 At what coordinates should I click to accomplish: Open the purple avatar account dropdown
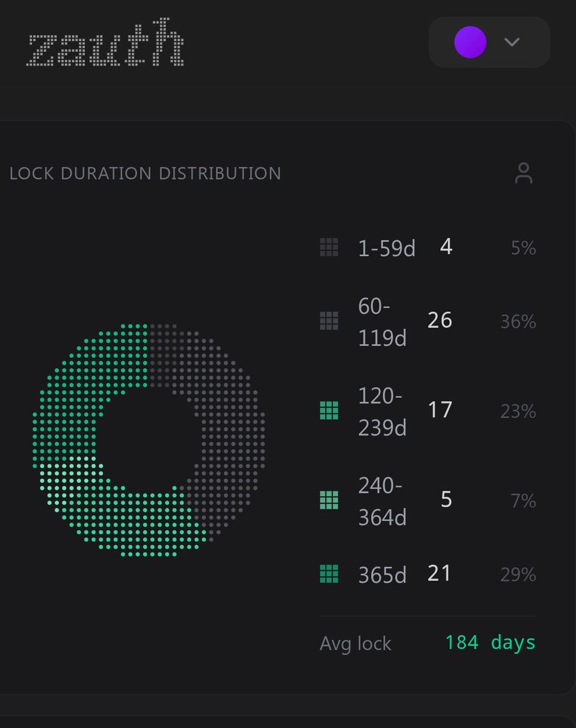click(x=489, y=42)
